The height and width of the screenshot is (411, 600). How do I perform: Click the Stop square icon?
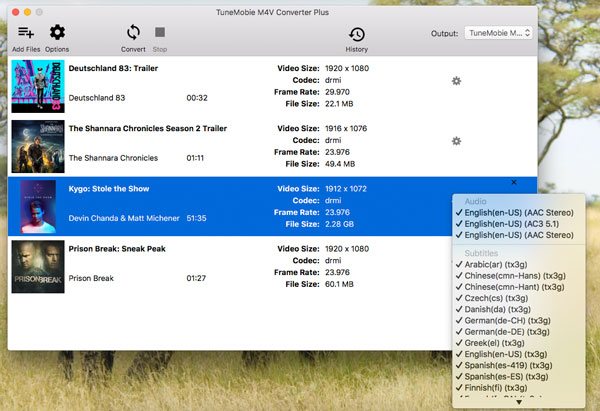[160, 32]
